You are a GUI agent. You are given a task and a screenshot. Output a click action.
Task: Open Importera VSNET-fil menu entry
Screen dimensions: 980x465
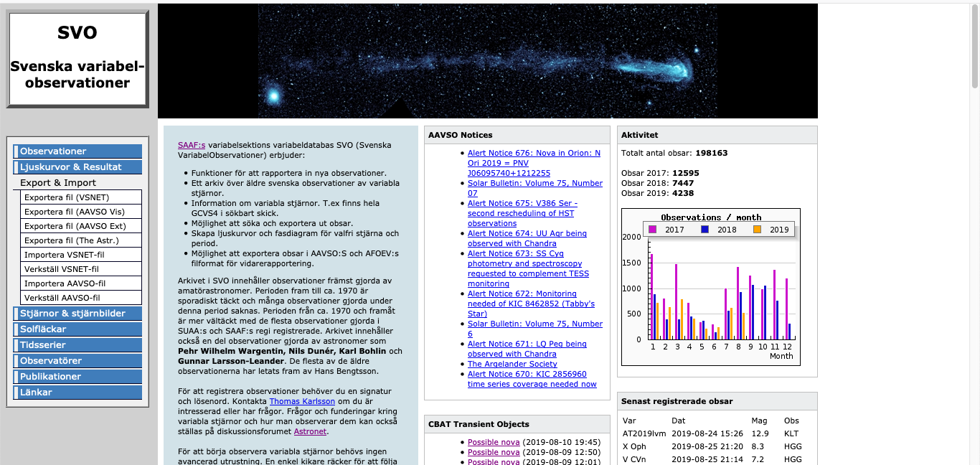click(81, 255)
